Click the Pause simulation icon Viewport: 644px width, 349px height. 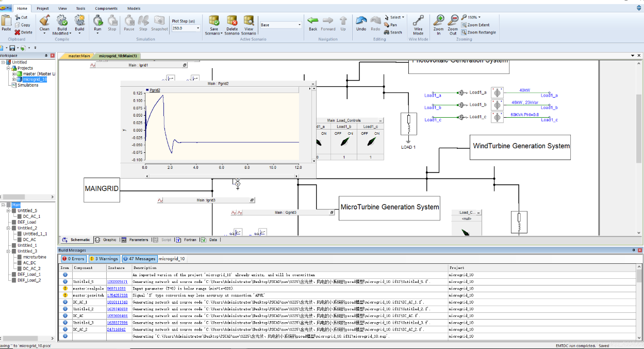(129, 20)
